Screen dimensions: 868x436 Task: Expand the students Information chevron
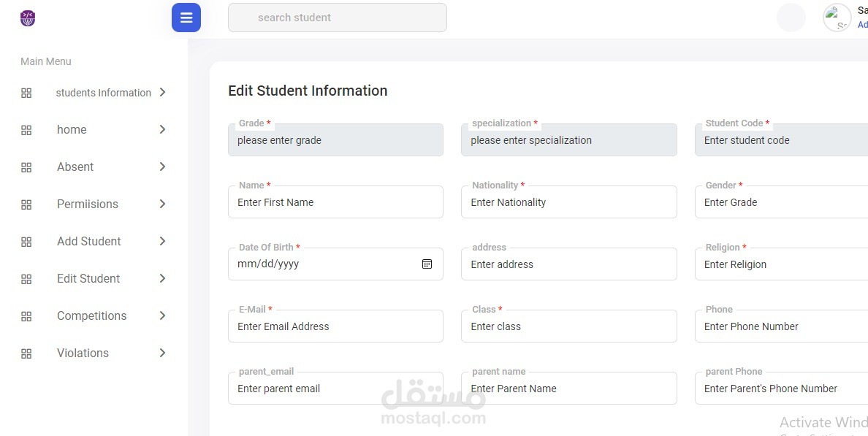tap(162, 92)
